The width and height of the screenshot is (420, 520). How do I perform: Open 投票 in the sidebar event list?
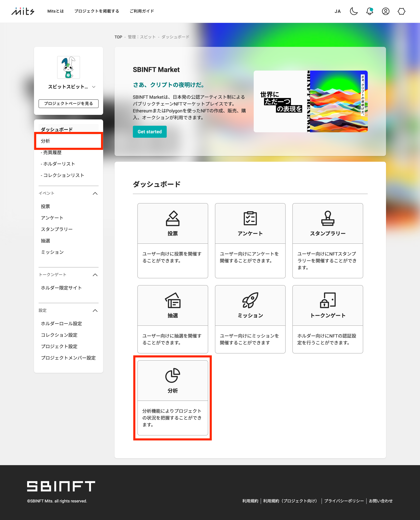click(x=45, y=206)
